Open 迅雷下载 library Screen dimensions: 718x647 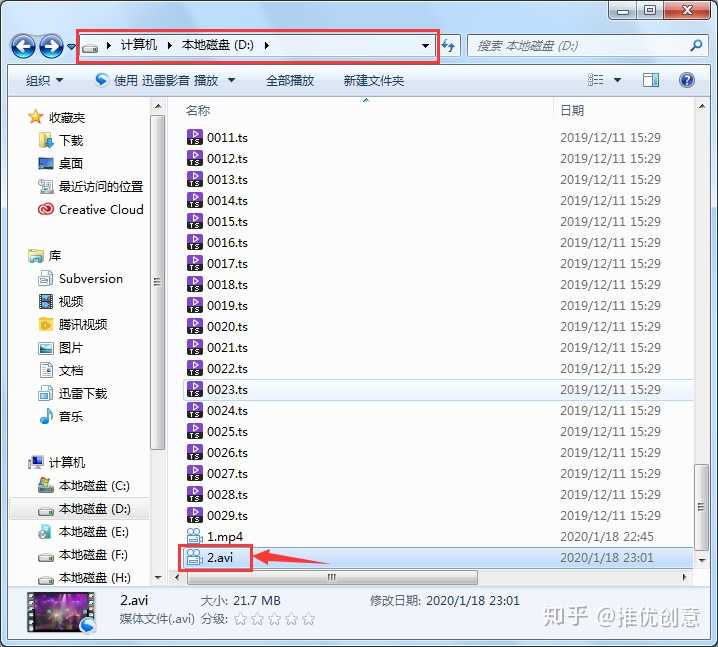(x=83, y=393)
